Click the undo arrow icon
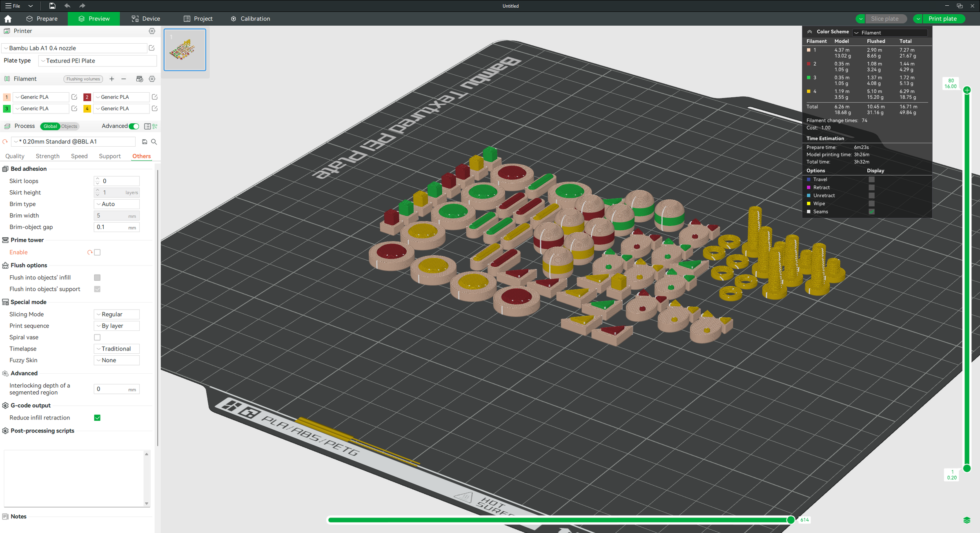The height and width of the screenshot is (533, 980). [x=67, y=6]
